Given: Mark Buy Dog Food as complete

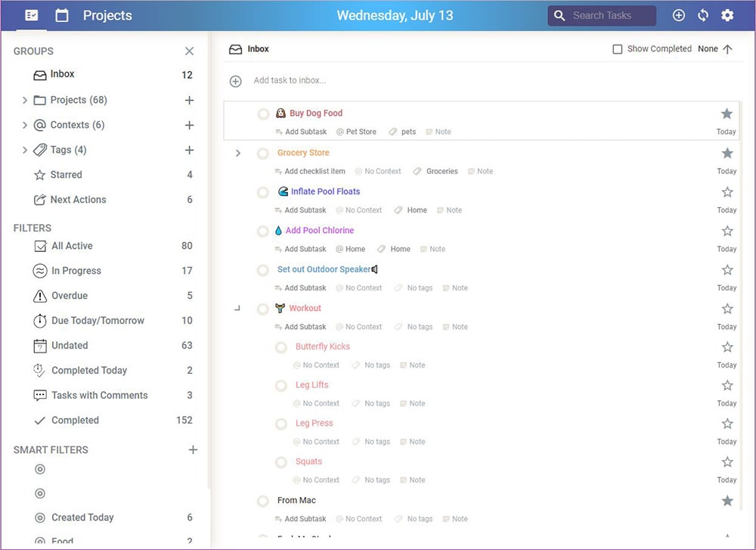Looking at the screenshot, I should pos(263,114).
